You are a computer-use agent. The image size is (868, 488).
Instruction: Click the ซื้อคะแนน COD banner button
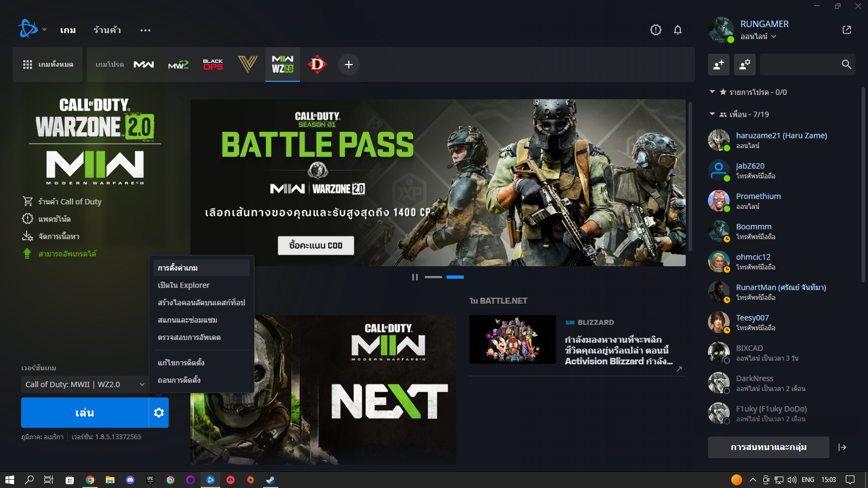(316, 246)
